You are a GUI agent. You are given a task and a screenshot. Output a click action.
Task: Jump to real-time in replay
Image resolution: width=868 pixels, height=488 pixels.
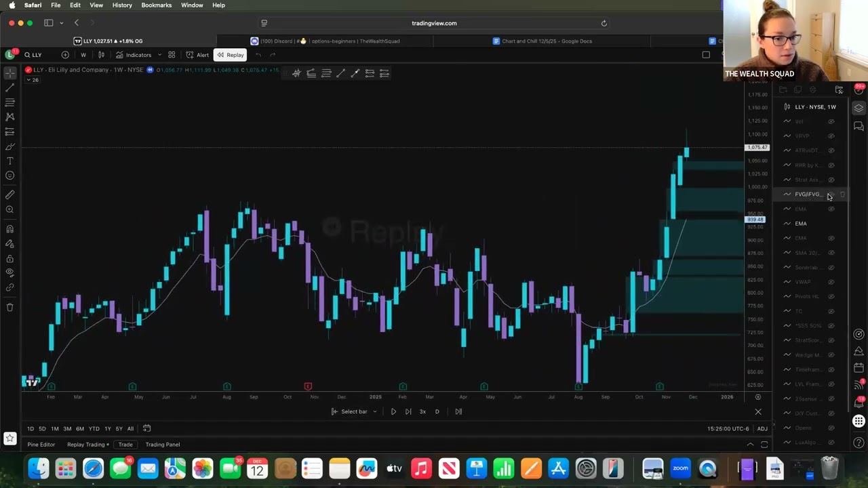click(458, 411)
